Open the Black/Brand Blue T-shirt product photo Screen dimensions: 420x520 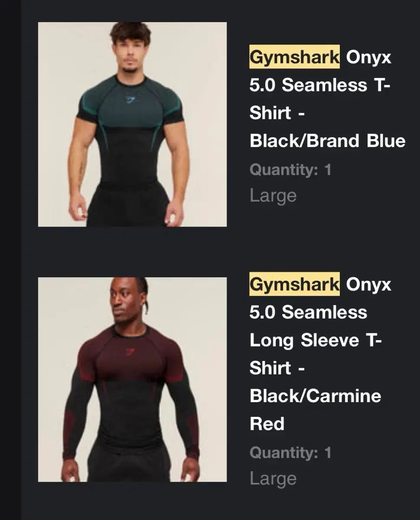(132, 124)
